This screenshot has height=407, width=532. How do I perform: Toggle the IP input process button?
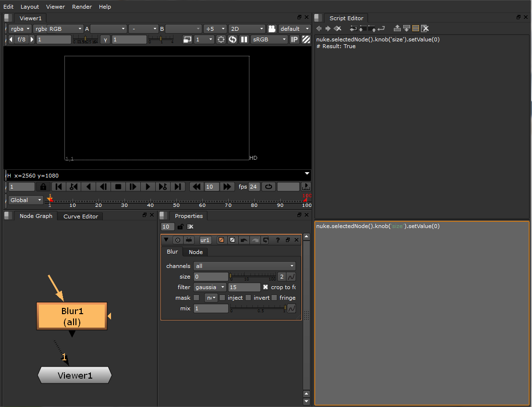(x=294, y=39)
